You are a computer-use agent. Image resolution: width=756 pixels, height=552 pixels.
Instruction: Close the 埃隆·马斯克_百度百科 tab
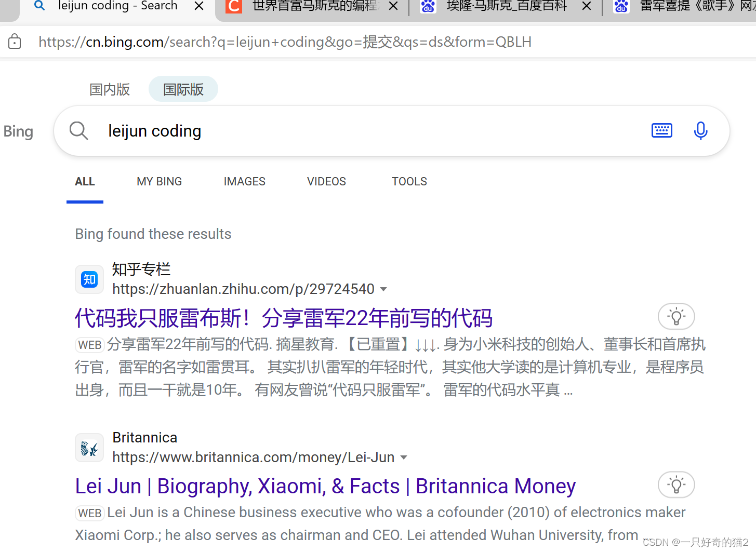(x=587, y=6)
